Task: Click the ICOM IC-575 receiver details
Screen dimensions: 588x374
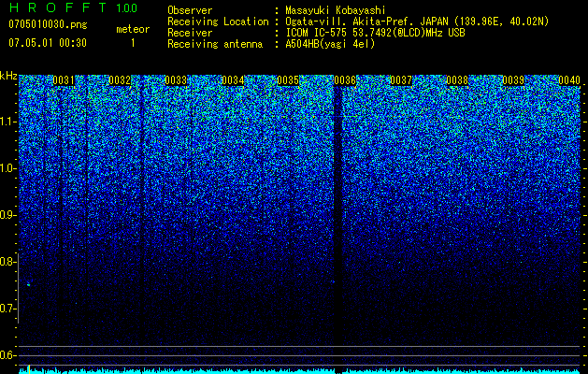Action: [375, 33]
